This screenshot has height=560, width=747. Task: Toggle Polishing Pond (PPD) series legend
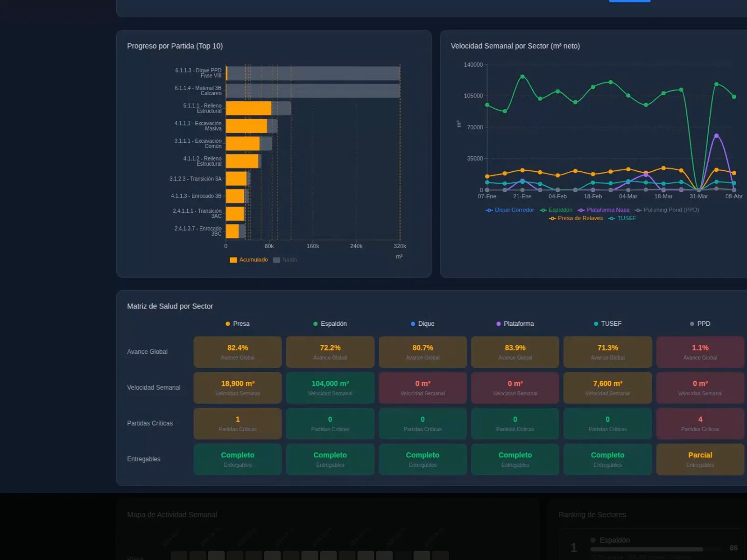[x=667, y=210]
